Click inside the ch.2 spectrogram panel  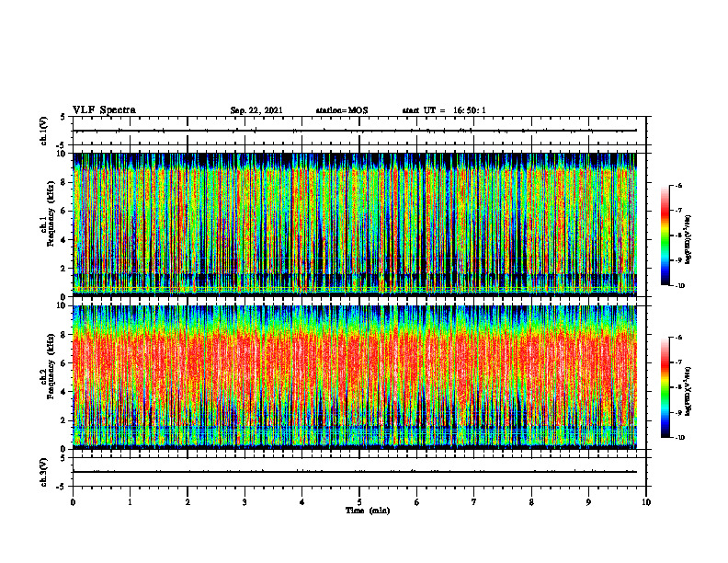(x=355, y=377)
